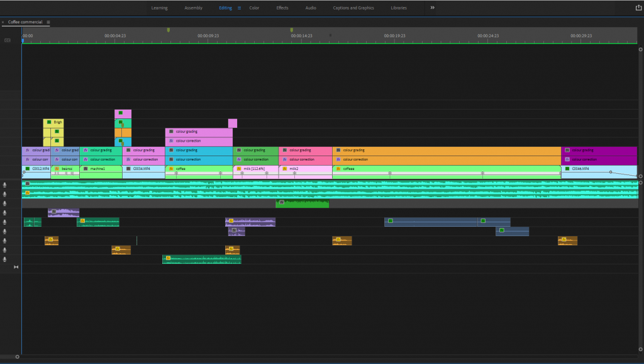Expand the workspace overflow double-chevron menu
The height and width of the screenshot is (364, 644).
point(432,8)
